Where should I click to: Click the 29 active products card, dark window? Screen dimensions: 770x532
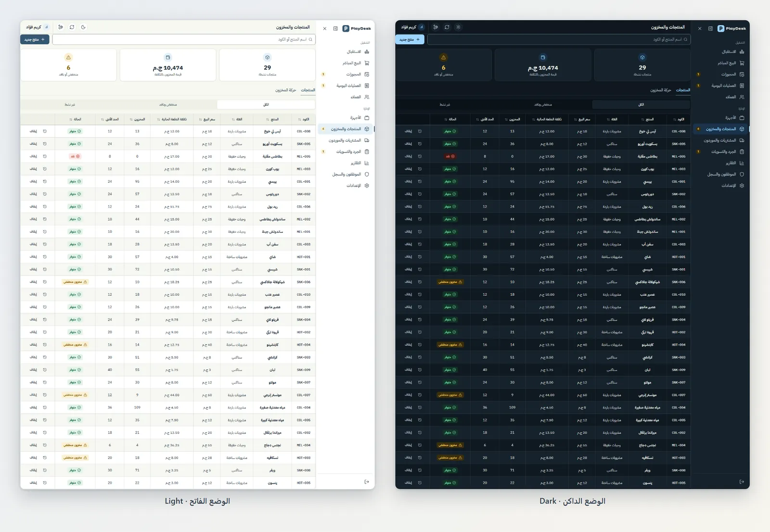click(642, 65)
